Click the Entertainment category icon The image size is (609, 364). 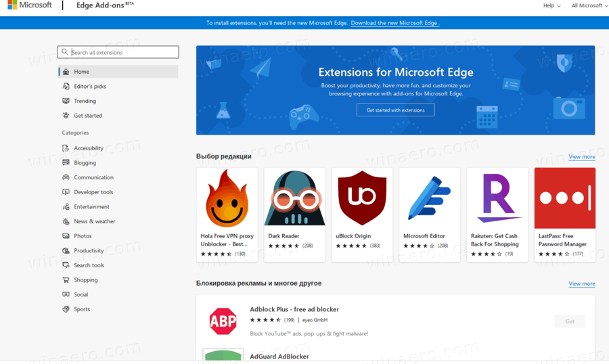66,206
